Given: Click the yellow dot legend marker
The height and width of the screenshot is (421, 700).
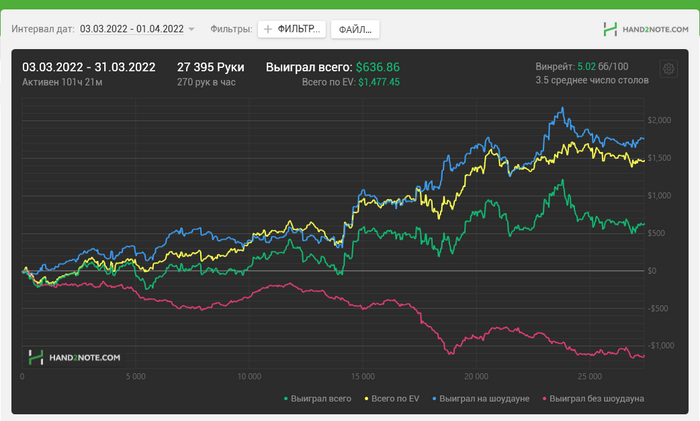Looking at the screenshot, I should (x=367, y=399).
